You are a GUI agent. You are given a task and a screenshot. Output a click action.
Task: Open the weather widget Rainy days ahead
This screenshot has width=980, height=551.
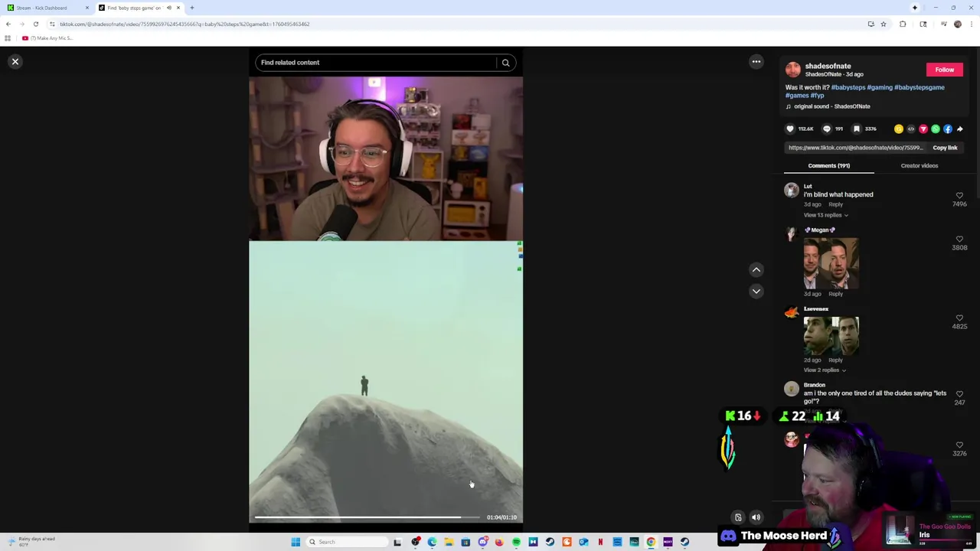[31, 541]
